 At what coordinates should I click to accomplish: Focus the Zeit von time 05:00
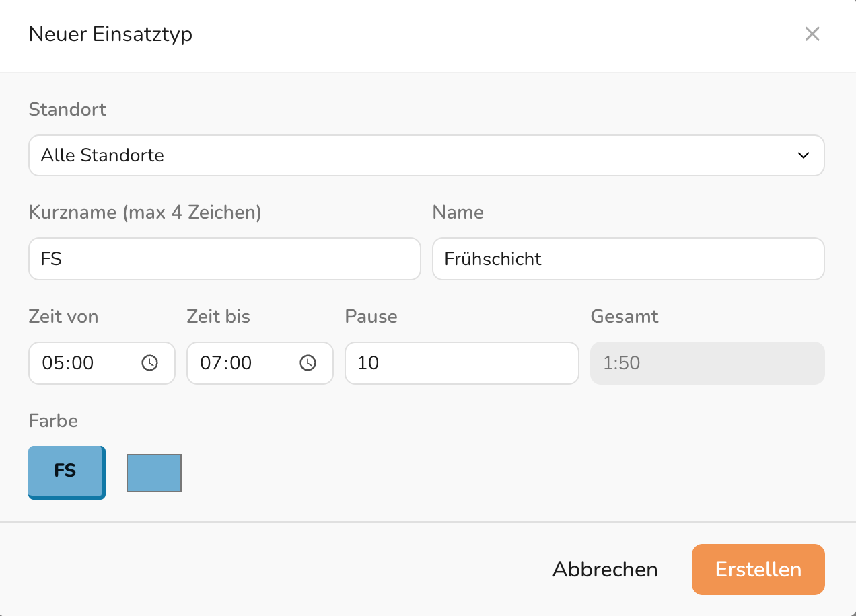pyautogui.click(x=69, y=363)
